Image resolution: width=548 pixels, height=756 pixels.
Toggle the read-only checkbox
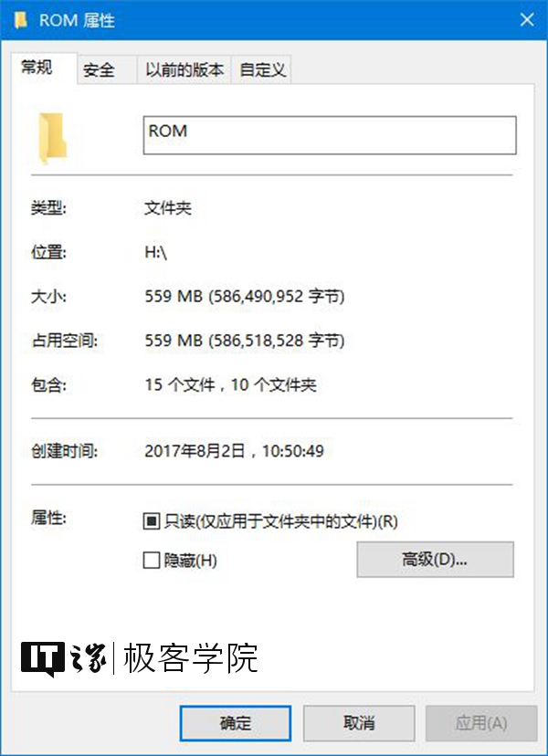(152, 521)
